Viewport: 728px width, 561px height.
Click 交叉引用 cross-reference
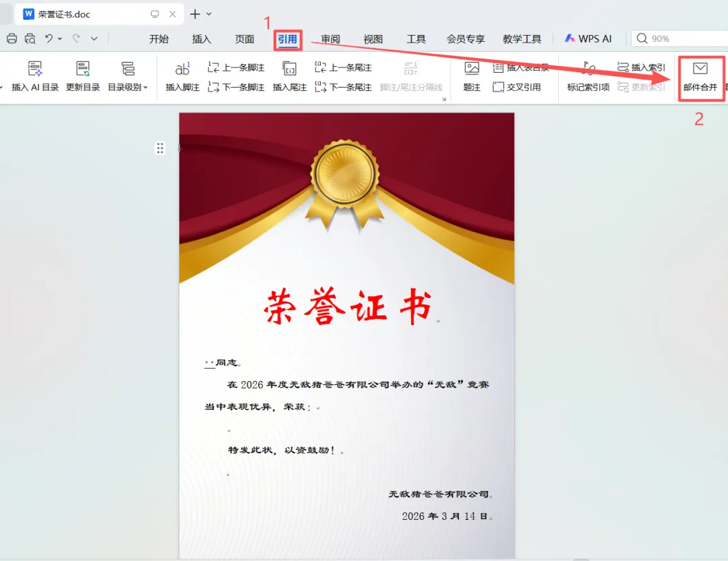(x=517, y=87)
